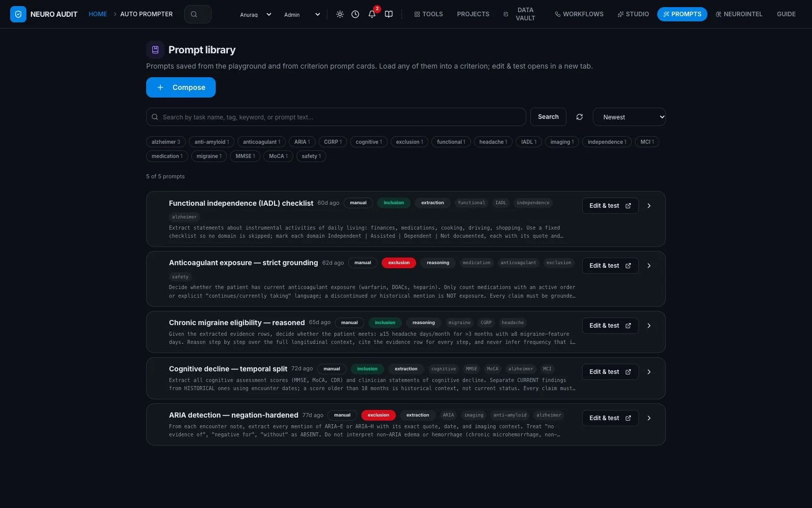Image resolution: width=812 pixels, height=508 pixels.
Task: Filter by anti-amyloid tag
Action: 212,142
